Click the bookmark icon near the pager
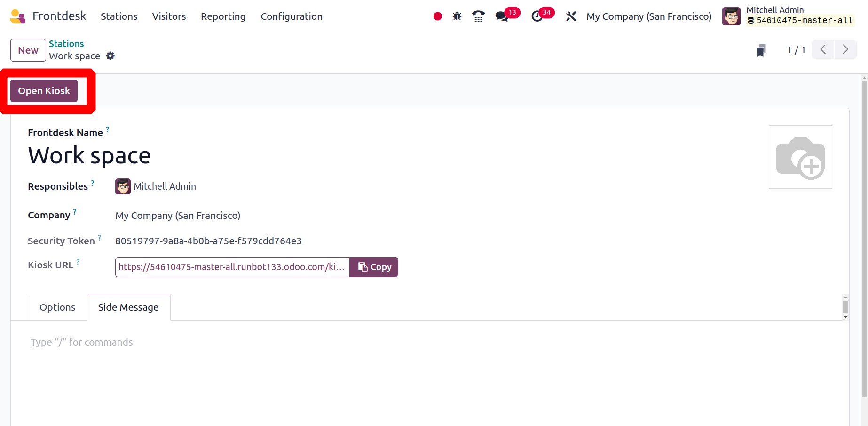The width and height of the screenshot is (868, 426). tap(761, 50)
